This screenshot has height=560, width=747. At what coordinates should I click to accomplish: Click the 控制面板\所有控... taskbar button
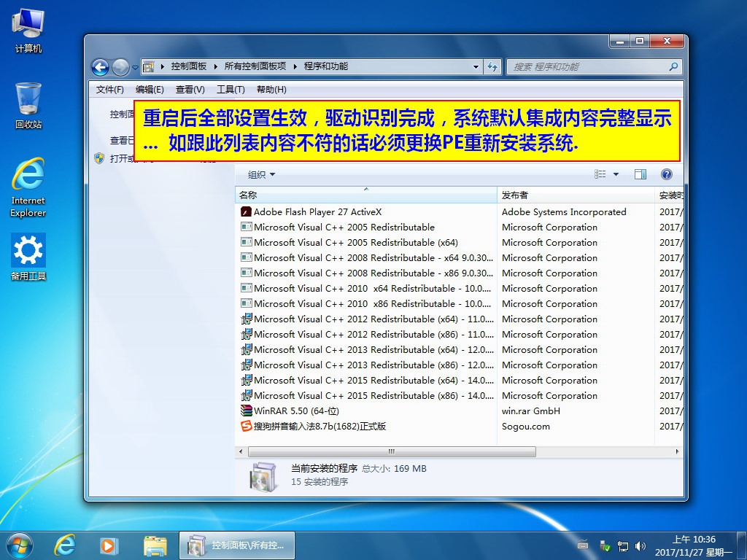pyautogui.click(x=237, y=545)
